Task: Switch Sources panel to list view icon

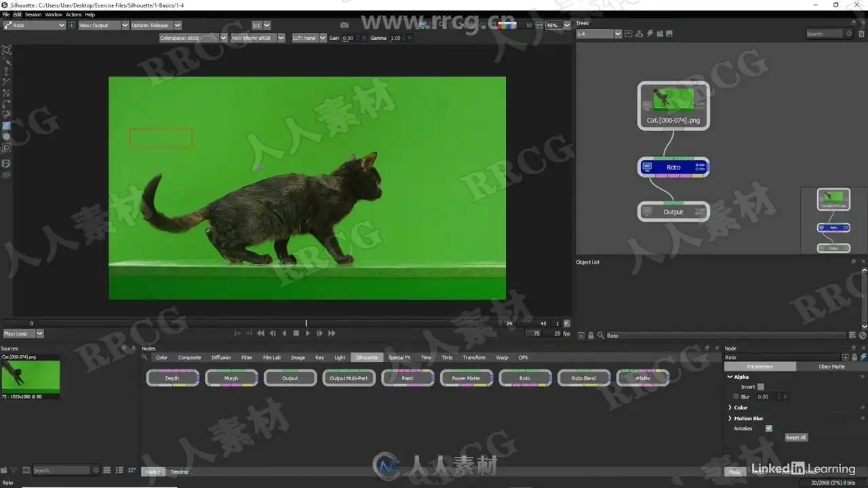Action: point(120,470)
